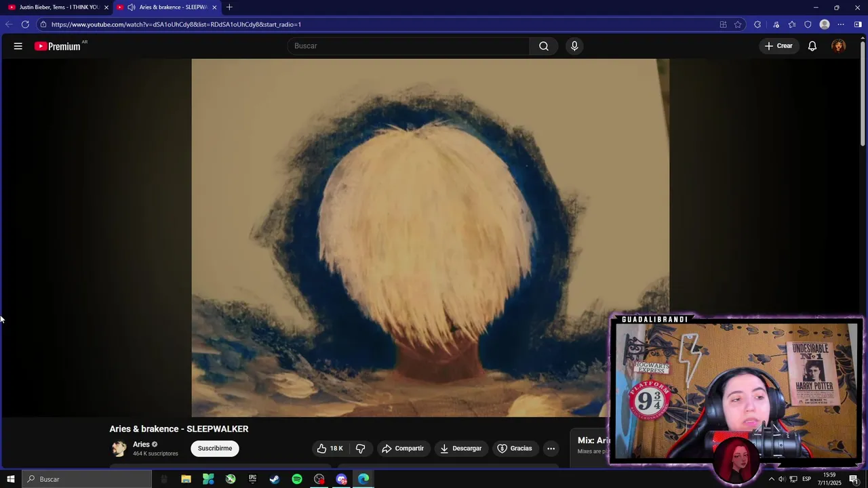
Task: Open the Windows Start menu
Action: [x=10, y=479]
